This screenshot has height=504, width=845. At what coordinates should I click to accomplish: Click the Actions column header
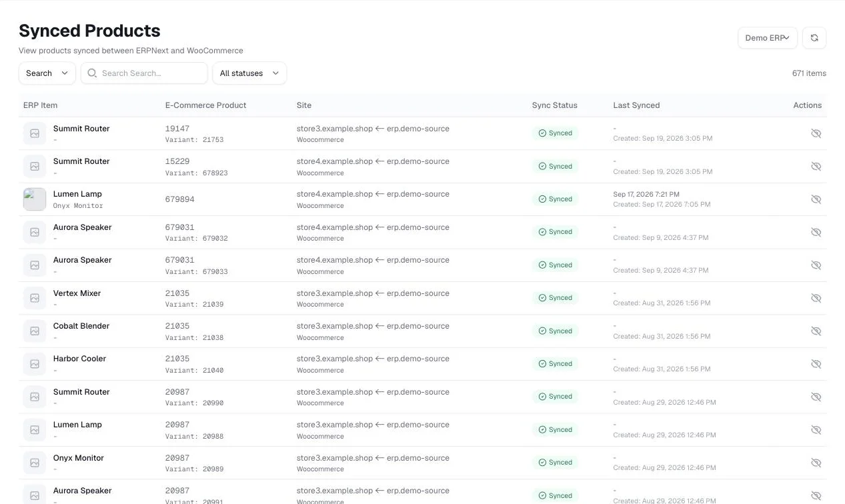click(x=808, y=105)
